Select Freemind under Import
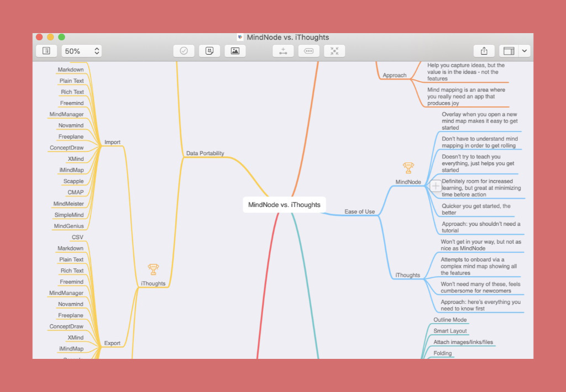The height and width of the screenshot is (392, 566). tap(72, 103)
